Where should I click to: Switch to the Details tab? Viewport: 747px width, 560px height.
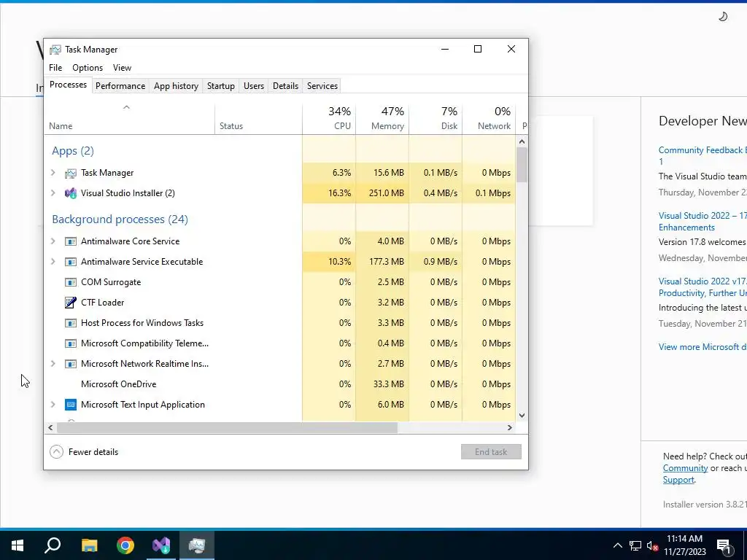point(285,86)
